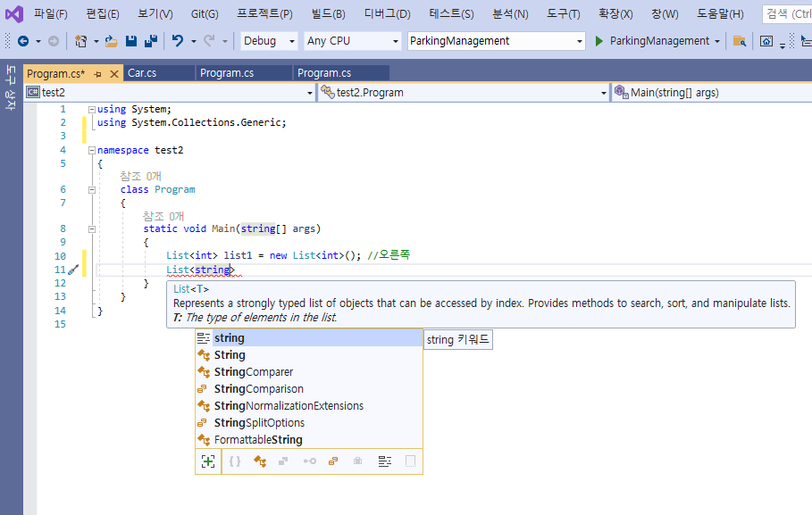Image resolution: width=812 pixels, height=515 pixels.
Task: Toggle the structures filter in IntelliSense
Action: point(283,461)
